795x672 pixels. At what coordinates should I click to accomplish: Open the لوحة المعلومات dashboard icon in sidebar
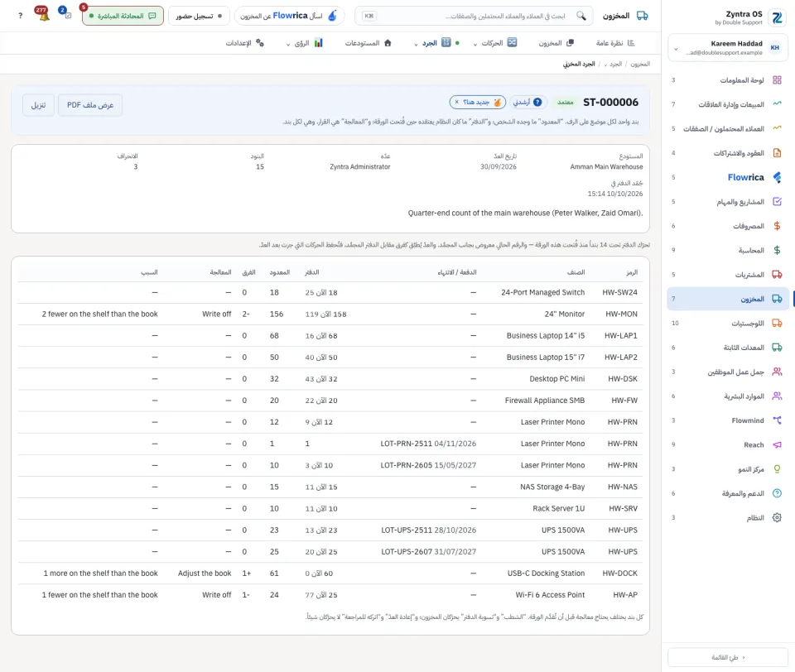(x=777, y=80)
